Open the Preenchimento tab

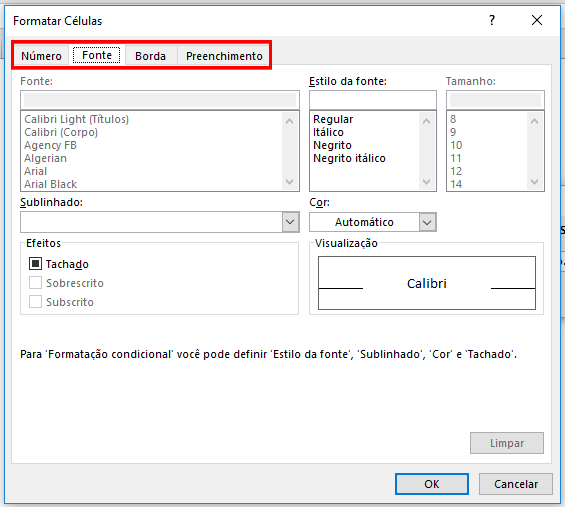[x=224, y=56]
